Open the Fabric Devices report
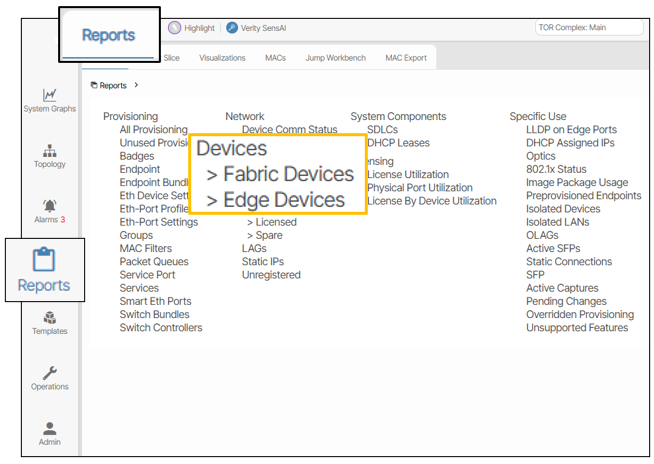Screen dimensions: 654x464 [x=287, y=174]
